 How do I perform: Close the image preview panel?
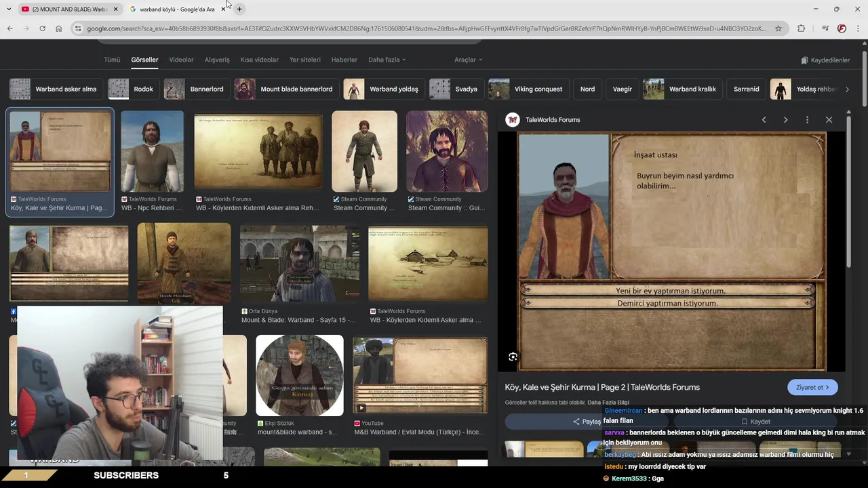coord(829,120)
